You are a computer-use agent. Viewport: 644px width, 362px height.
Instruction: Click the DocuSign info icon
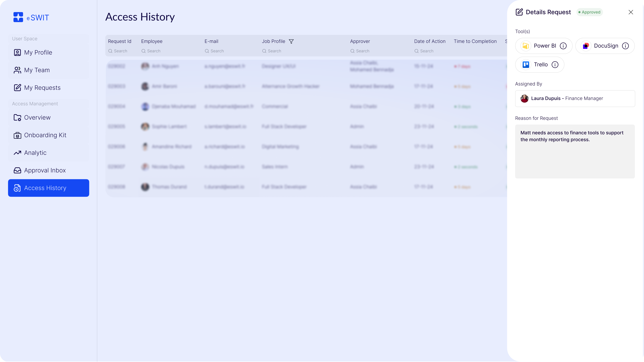pos(625,46)
